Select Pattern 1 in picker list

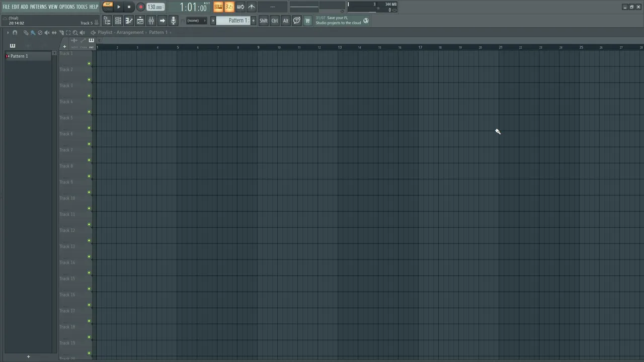28,56
